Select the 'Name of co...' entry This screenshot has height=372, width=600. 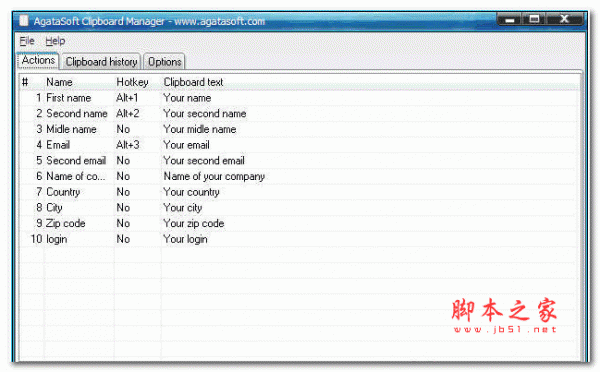[75, 176]
